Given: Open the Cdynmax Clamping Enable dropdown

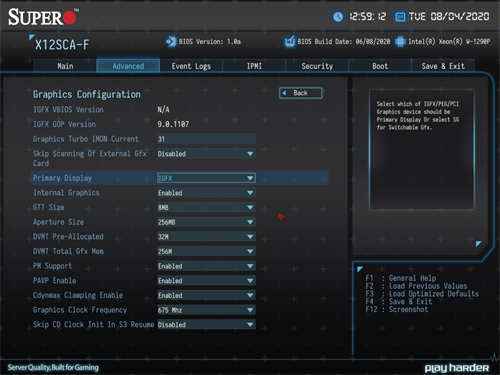Looking at the screenshot, I should [x=206, y=295].
